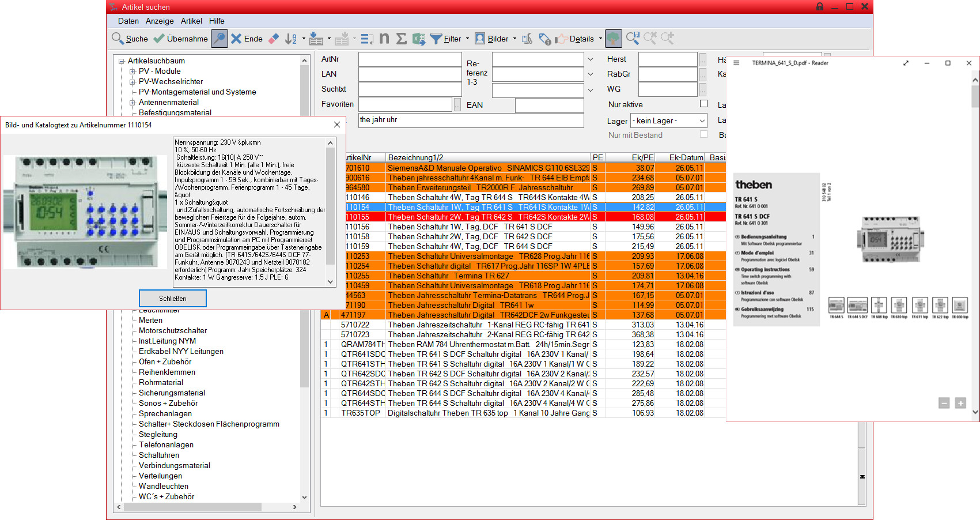Click the save-search magnifier icon
980x520 pixels.
[633, 39]
